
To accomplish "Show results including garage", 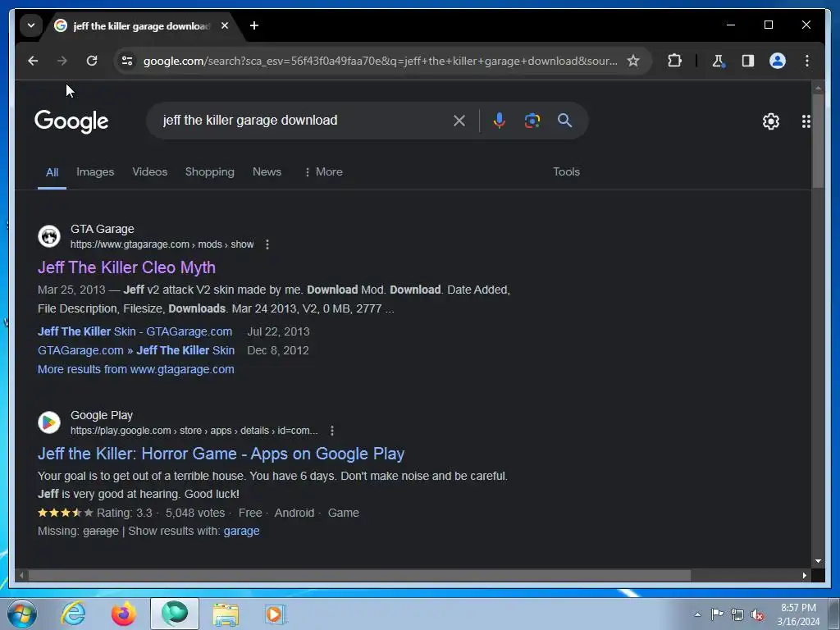I will tap(242, 531).
